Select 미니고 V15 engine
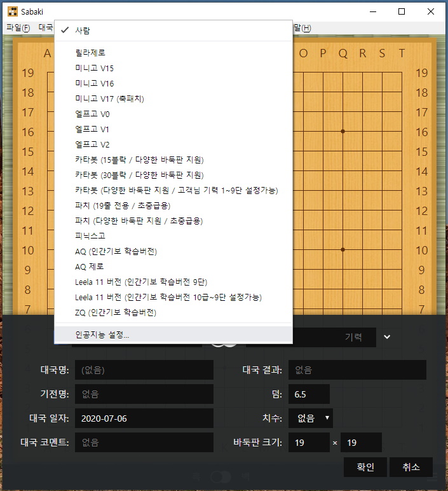Screen dimensions: 448x491 [x=173, y=68]
